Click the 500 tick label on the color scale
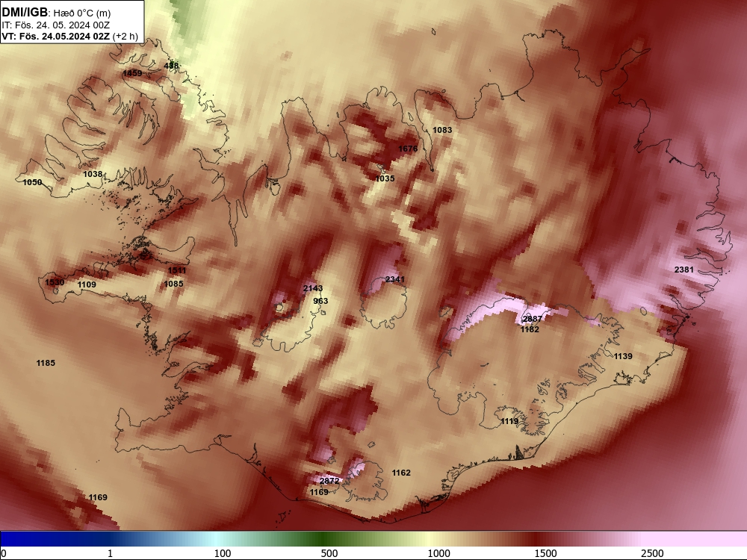 pyautogui.click(x=329, y=553)
